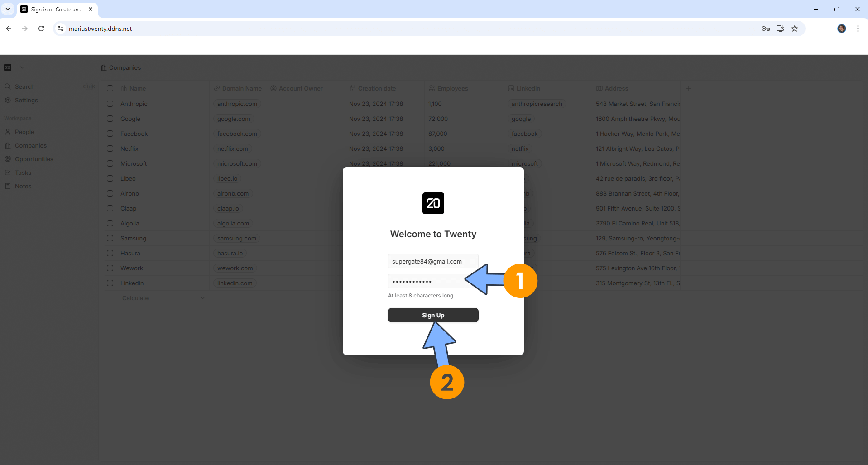Click the Twenty workspace logo in sidebar
Image resolution: width=868 pixels, height=465 pixels.
coord(8,67)
